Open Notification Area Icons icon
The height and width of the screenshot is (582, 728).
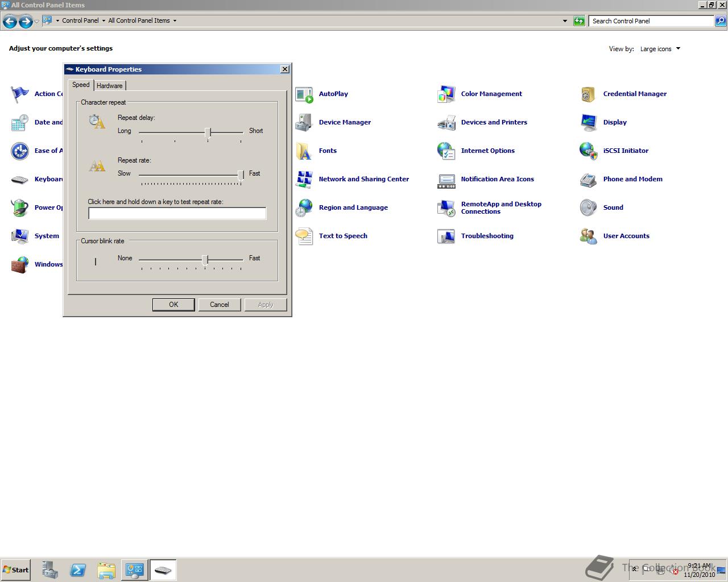446,180
